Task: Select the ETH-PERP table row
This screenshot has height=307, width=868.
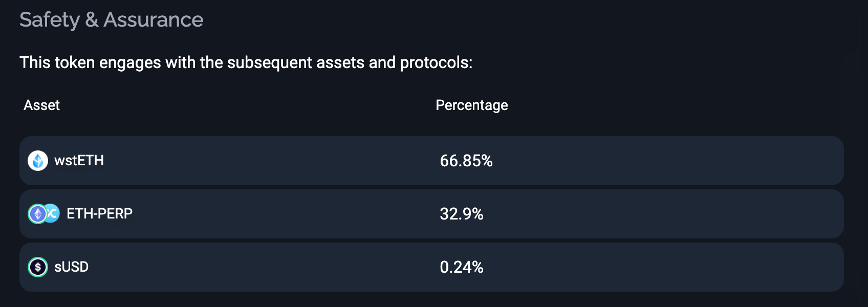Action: tap(431, 214)
